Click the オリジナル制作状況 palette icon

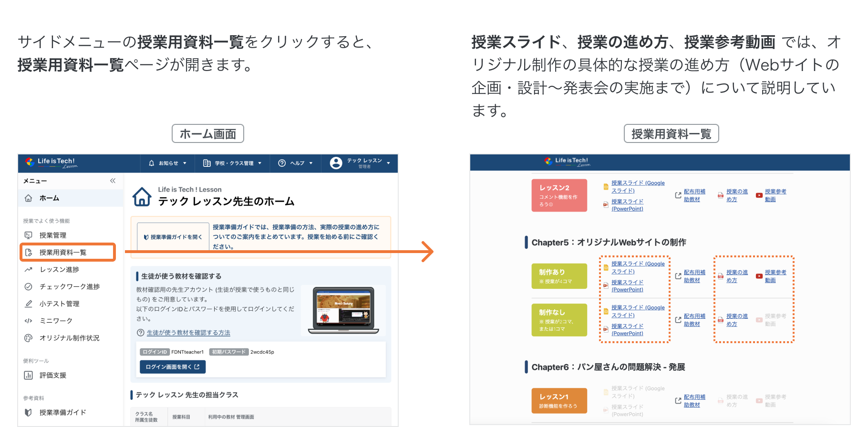point(28,338)
